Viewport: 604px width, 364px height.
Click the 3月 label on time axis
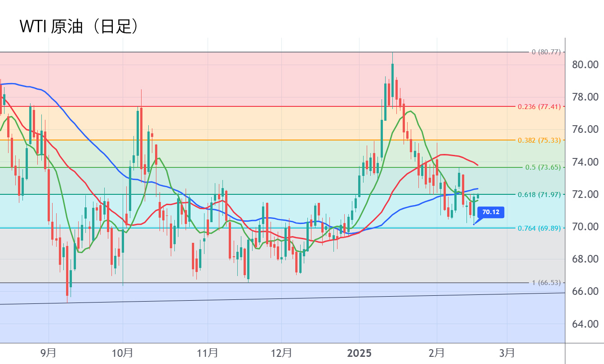click(x=507, y=353)
